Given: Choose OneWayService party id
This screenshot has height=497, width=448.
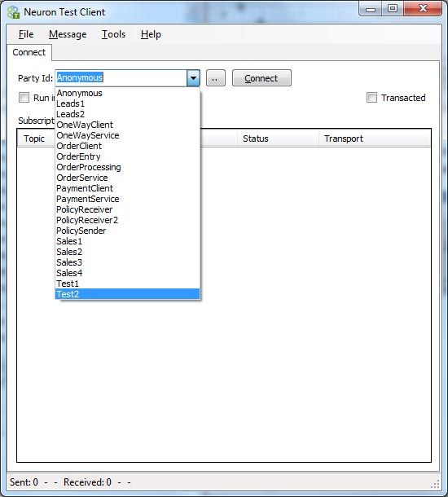Looking at the screenshot, I should (x=127, y=136).
